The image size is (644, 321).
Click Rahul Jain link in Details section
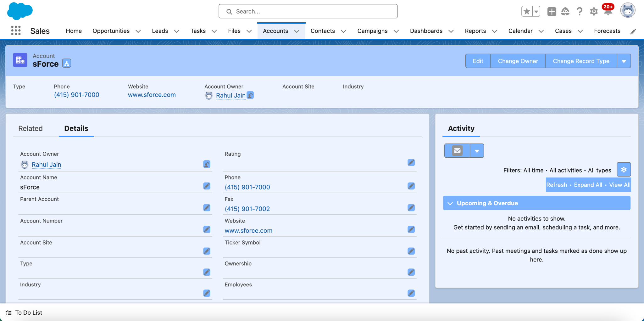(x=47, y=165)
